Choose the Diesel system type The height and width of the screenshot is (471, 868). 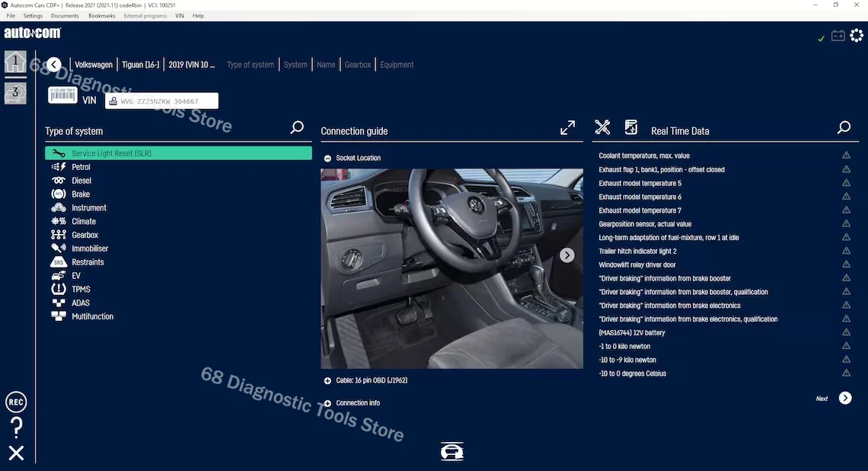click(81, 181)
